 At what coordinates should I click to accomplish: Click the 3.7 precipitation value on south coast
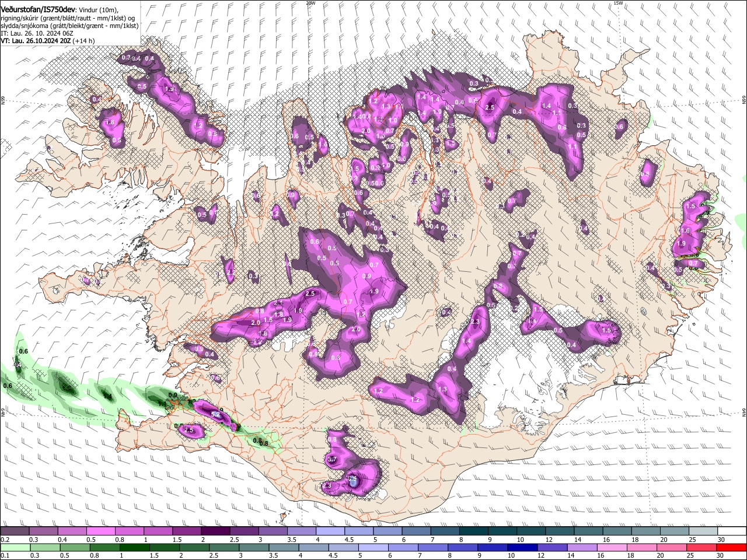(x=332, y=460)
